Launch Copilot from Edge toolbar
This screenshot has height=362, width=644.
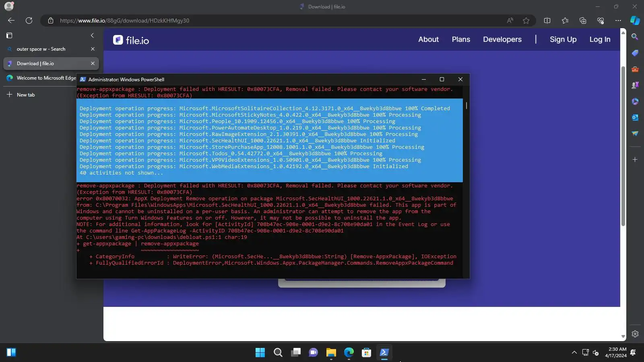click(x=635, y=21)
